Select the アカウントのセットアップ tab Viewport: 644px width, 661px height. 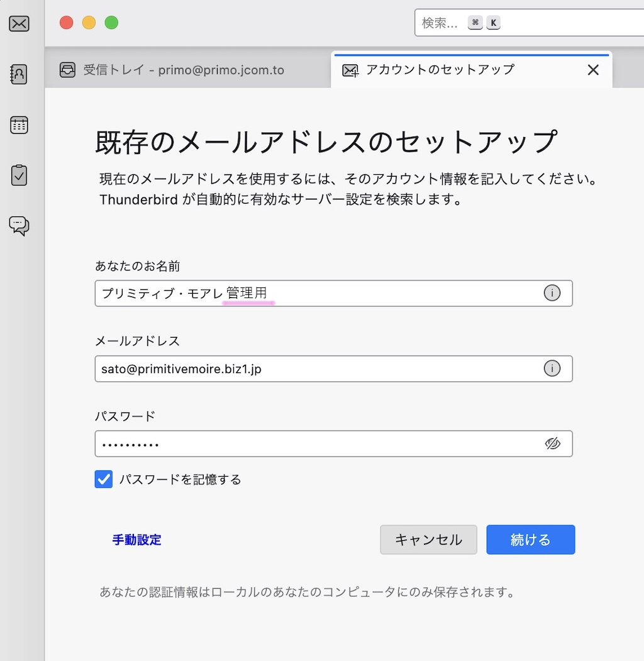coord(440,70)
